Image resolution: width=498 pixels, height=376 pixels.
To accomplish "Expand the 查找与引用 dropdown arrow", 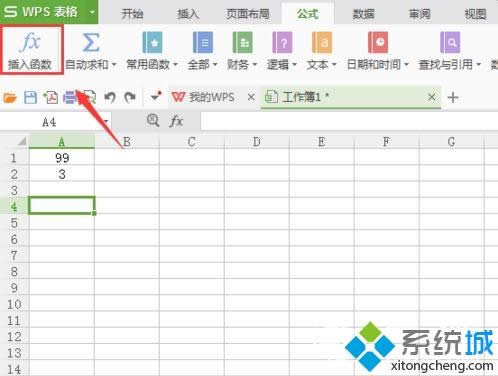I will pyautogui.click(x=479, y=64).
